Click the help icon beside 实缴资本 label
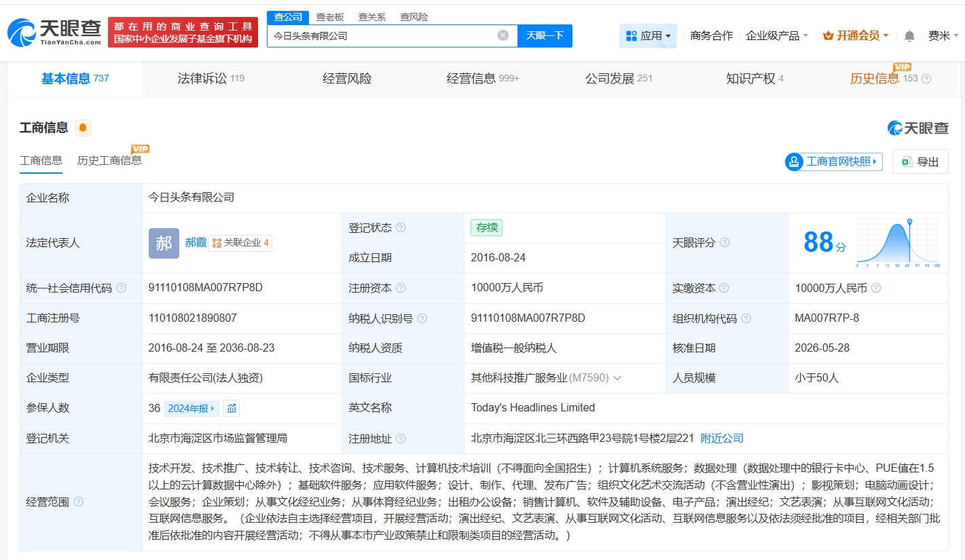Viewport: 965px width, 560px height. tap(725, 288)
